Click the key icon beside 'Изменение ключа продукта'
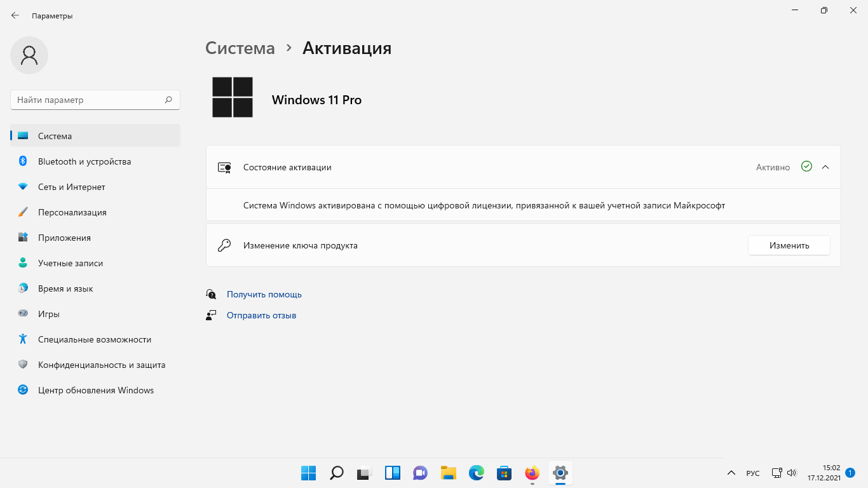The width and height of the screenshot is (868, 488). coord(224,245)
